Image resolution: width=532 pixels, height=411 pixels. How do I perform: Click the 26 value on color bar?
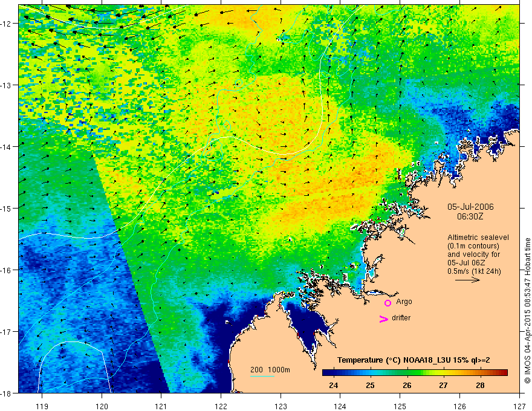(x=407, y=385)
